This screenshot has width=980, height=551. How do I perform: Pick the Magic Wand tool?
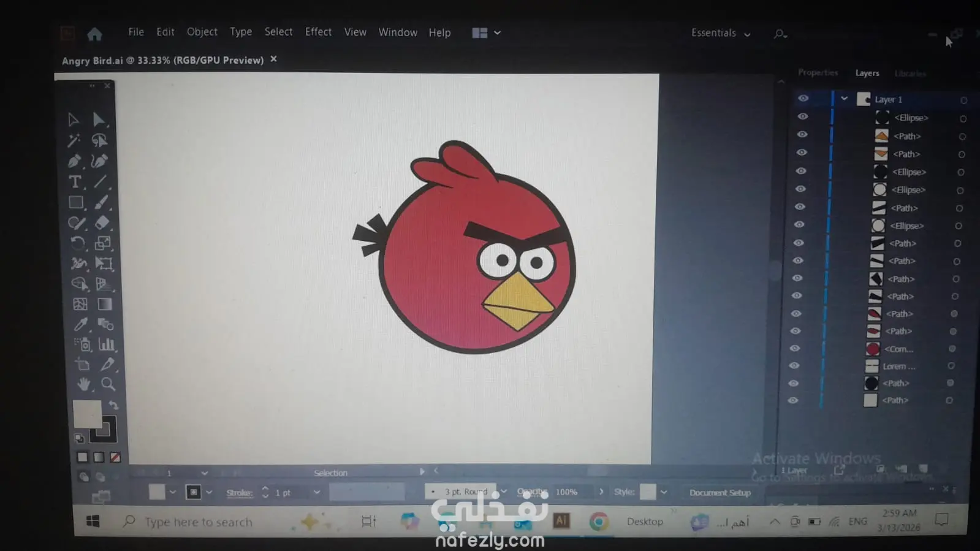click(x=74, y=140)
